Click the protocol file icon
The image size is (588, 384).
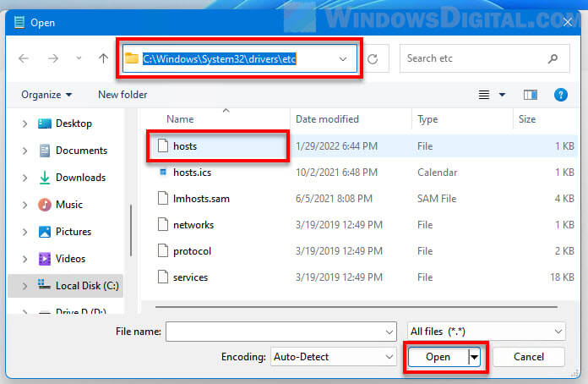[163, 250]
